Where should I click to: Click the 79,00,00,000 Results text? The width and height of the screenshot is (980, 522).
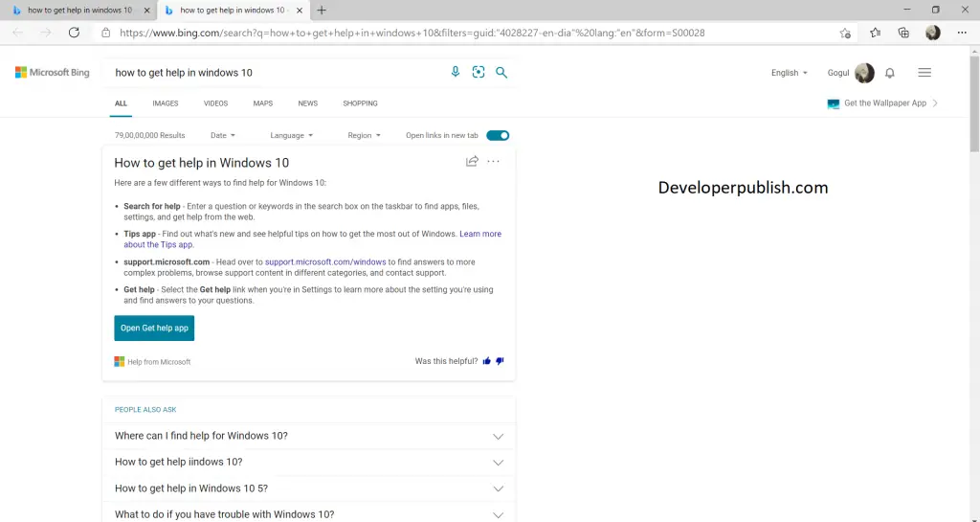(149, 135)
